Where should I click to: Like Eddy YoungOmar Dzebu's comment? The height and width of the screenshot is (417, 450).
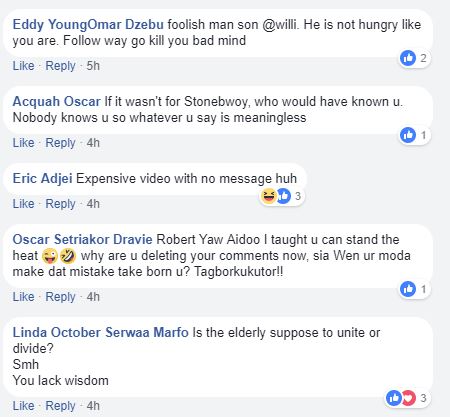[x=23, y=66]
